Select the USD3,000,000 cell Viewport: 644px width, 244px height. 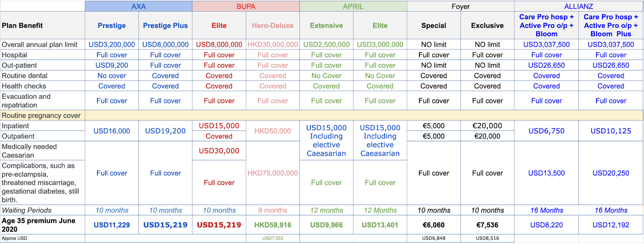[x=380, y=45]
